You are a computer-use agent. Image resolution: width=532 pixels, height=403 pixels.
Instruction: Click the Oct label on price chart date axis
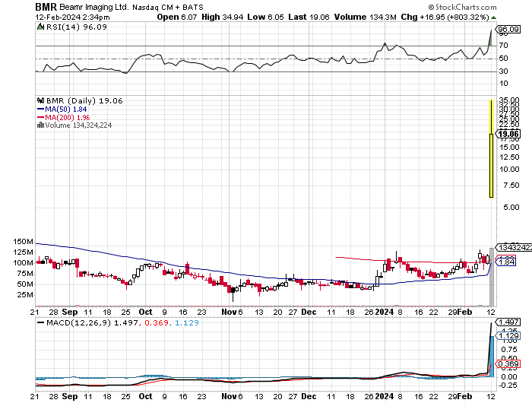coord(146,312)
